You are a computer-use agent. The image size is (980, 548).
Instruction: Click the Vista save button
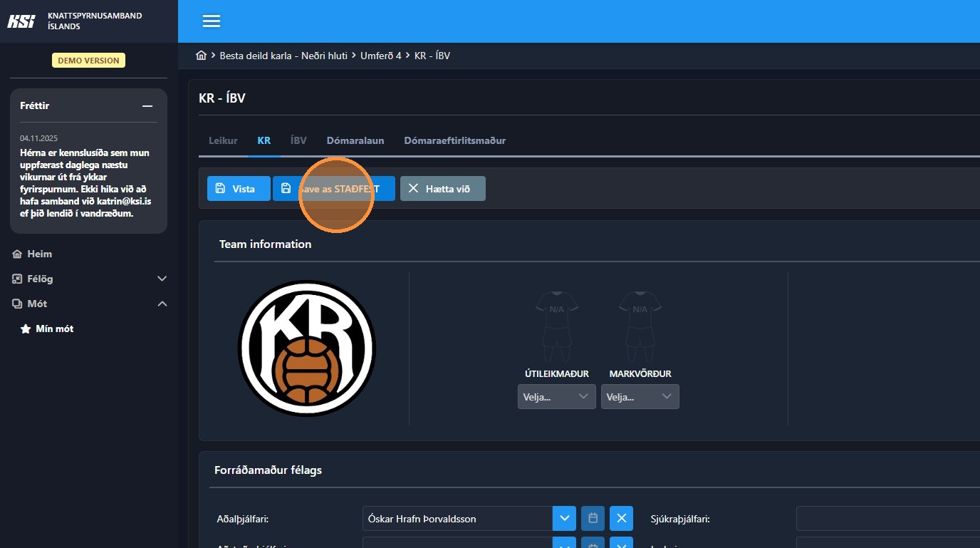(239, 189)
